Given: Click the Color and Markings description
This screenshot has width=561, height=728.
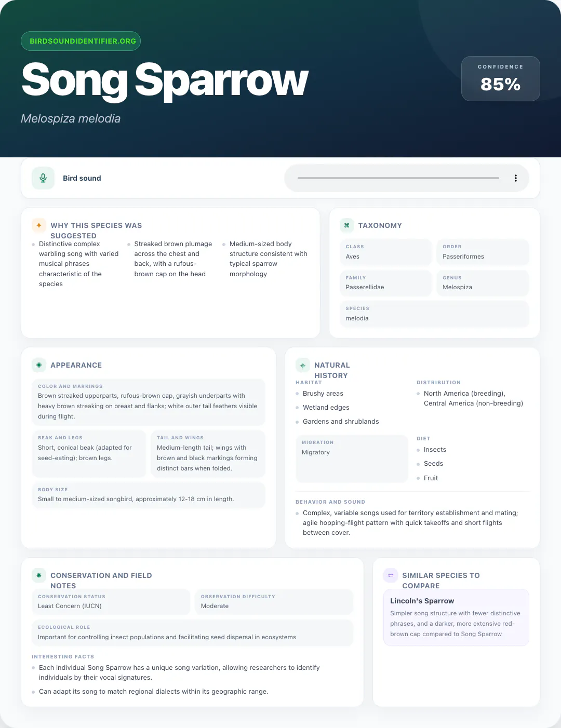Looking at the screenshot, I should [x=148, y=406].
